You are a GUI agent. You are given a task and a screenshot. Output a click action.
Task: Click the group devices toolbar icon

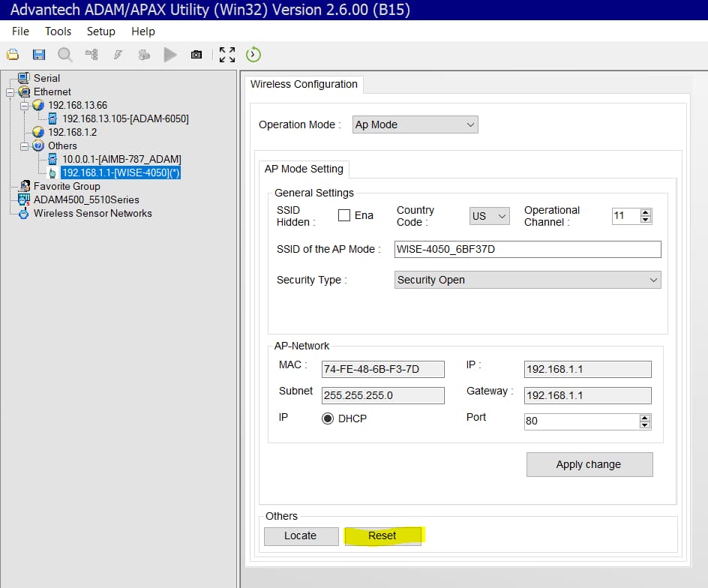tap(144, 55)
